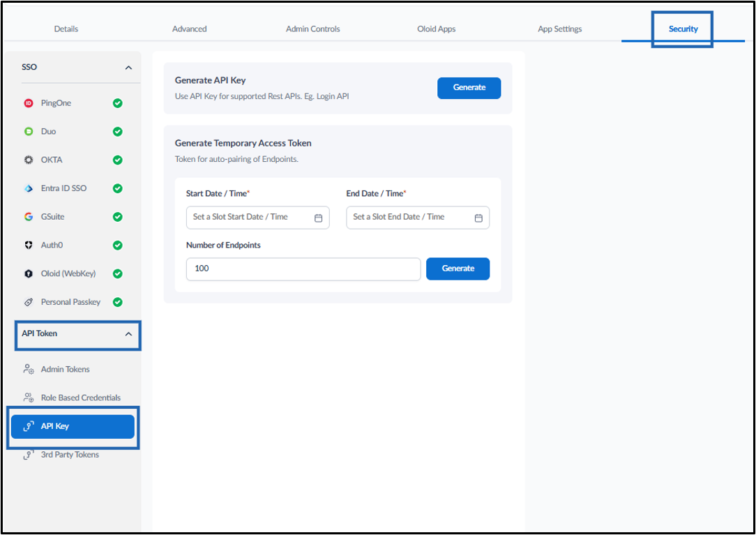756x535 pixels.
Task: Open Role Based Credentials in sidebar
Action: (73, 398)
